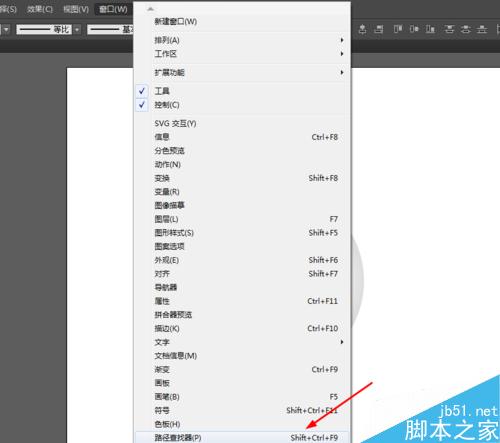Click the Vertical Align Bottom icon
Screen dimensions: 500x443
[430, 29]
